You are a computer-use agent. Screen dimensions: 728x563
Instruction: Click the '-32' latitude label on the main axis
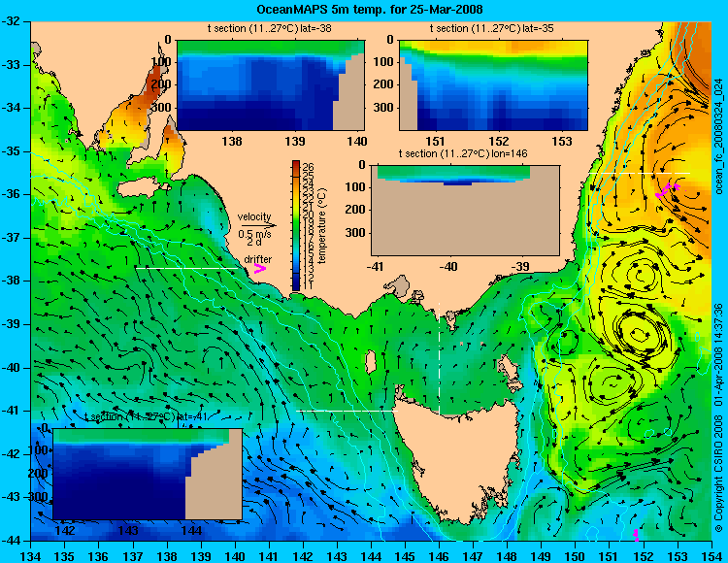pyautogui.click(x=11, y=21)
